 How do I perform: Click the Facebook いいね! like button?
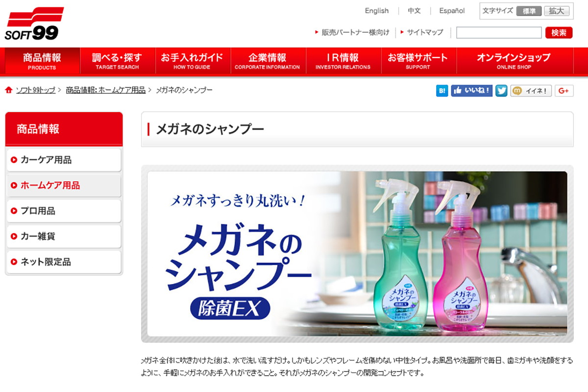click(x=471, y=91)
